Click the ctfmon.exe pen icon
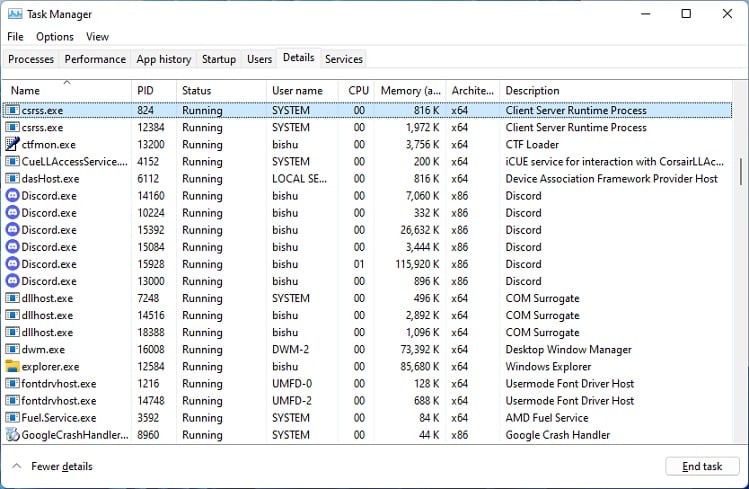The width and height of the screenshot is (749, 489). 13,145
